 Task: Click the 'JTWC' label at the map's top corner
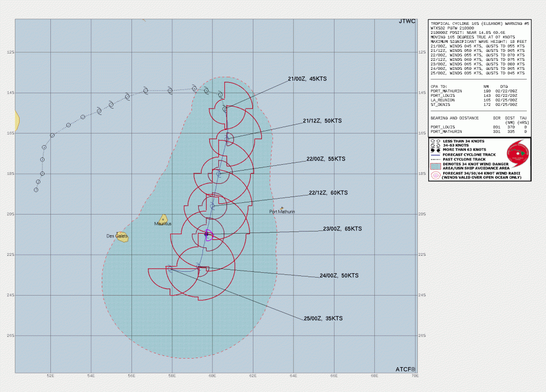coord(407,21)
